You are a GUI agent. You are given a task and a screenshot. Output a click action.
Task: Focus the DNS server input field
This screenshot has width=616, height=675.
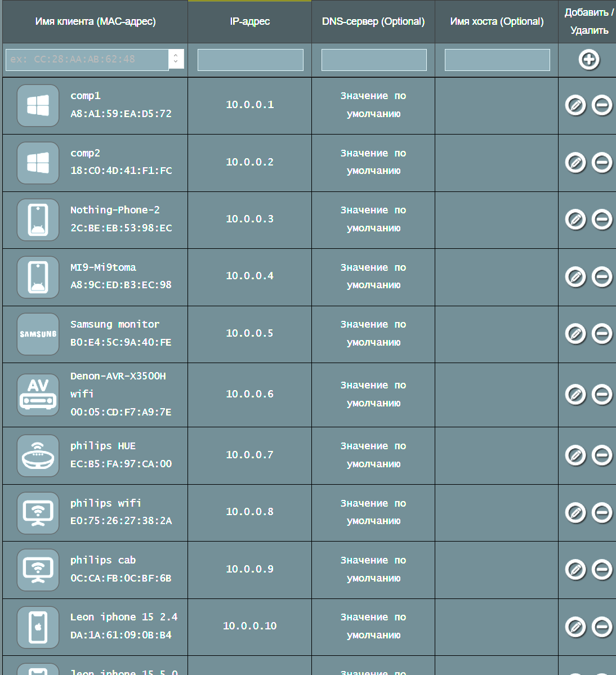click(x=374, y=60)
